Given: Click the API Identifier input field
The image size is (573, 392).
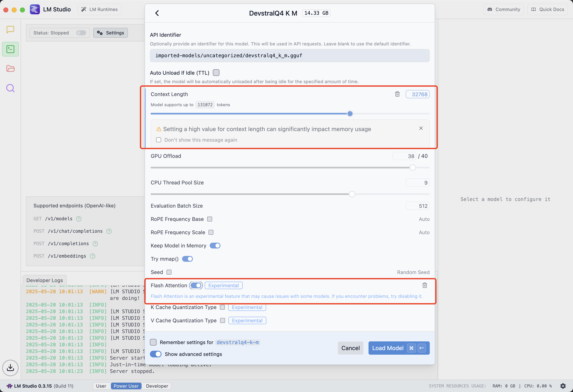Looking at the screenshot, I should (290, 55).
